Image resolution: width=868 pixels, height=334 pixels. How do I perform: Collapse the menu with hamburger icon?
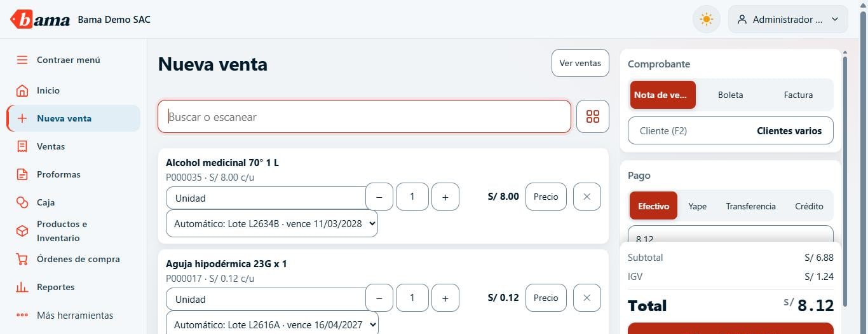coord(22,60)
